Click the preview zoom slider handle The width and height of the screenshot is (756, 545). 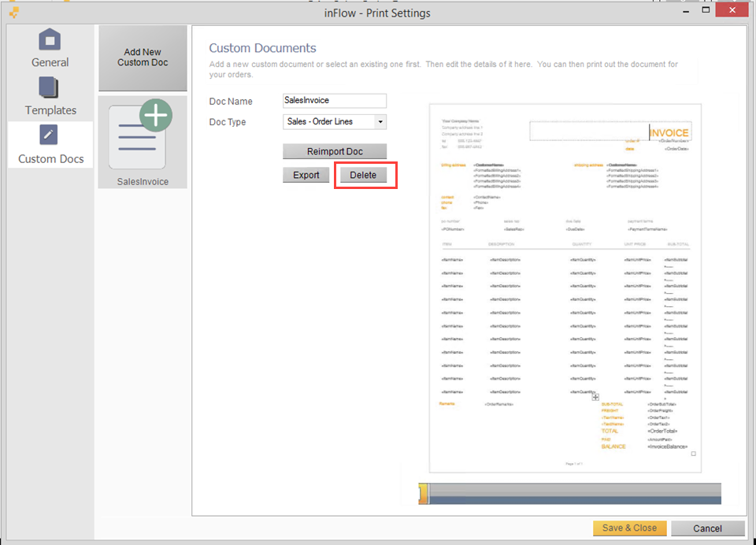tap(424, 494)
